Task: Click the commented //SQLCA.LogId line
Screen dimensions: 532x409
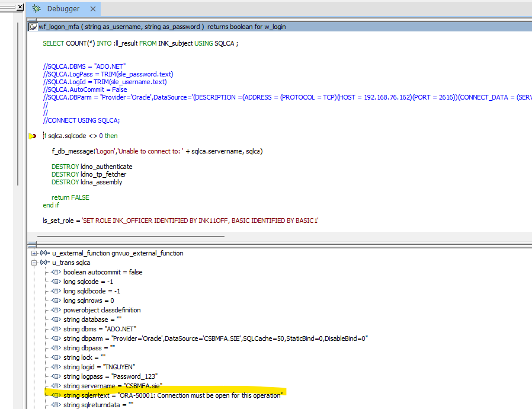Action: point(105,82)
